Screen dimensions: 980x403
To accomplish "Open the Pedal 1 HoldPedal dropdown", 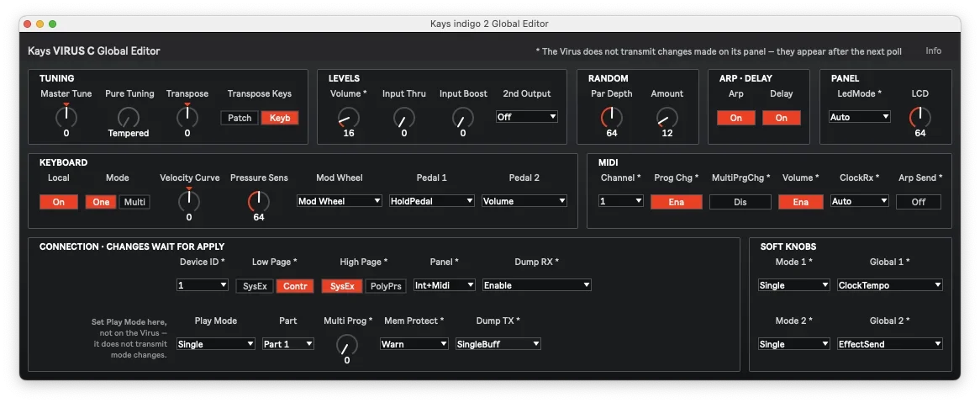I will (431, 201).
